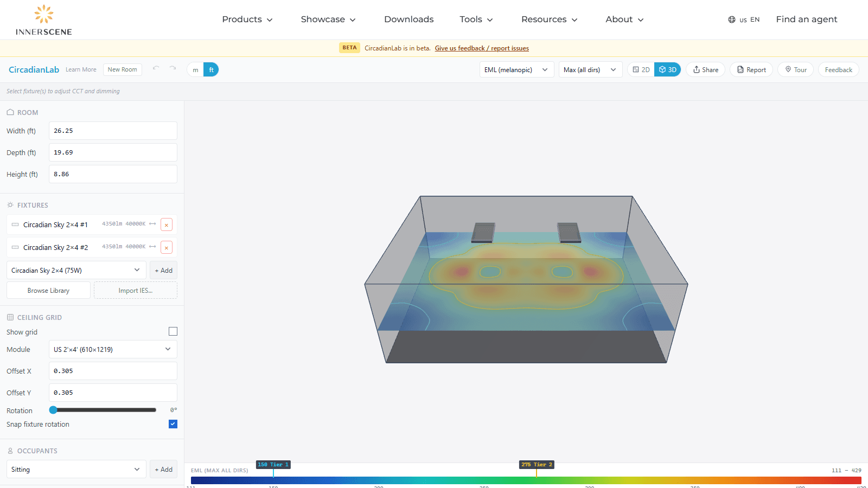868x488 pixels.
Task: Click the room Height field
Action: [113, 174]
